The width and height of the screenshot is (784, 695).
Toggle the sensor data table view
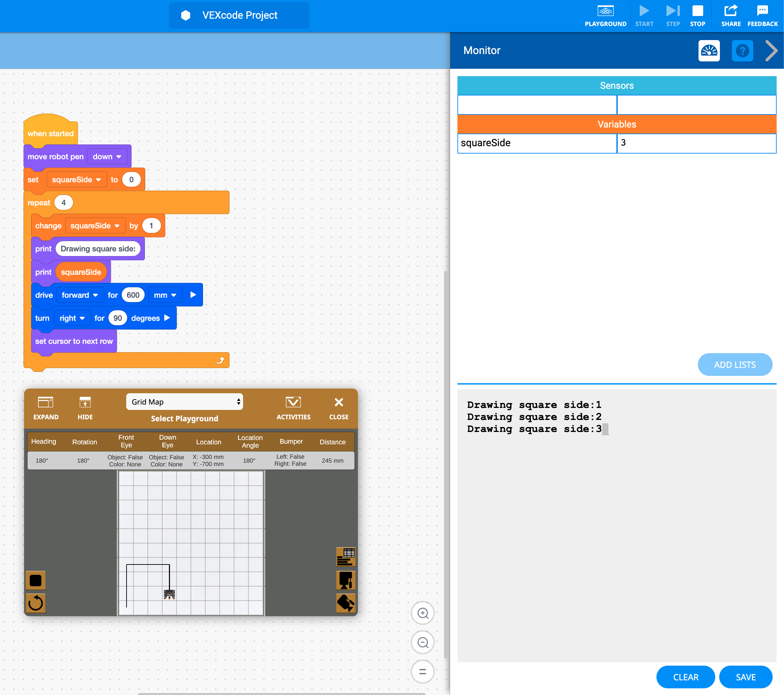346,556
